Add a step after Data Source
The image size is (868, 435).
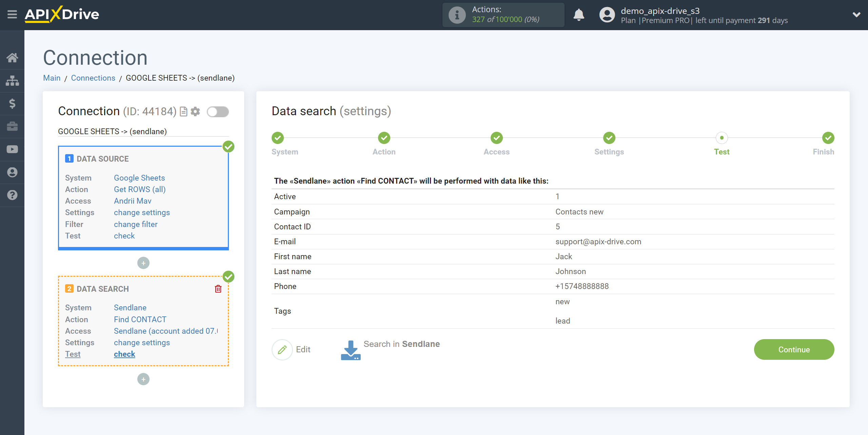[x=143, y=263]
